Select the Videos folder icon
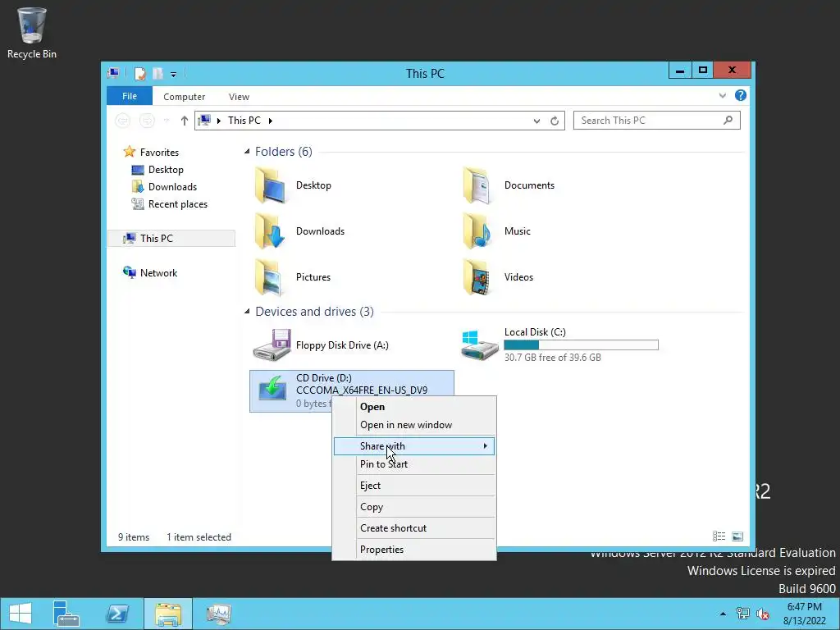 (x=478, y=277)
